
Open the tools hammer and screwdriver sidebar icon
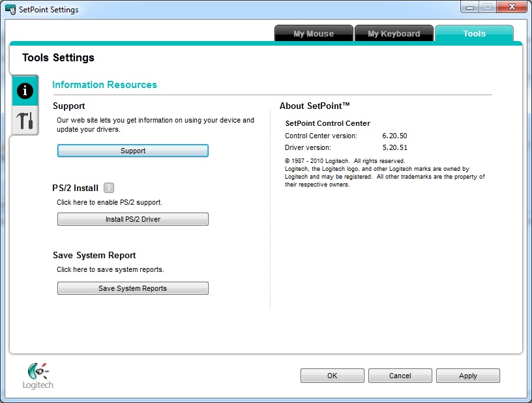click(x=25, y=121)
